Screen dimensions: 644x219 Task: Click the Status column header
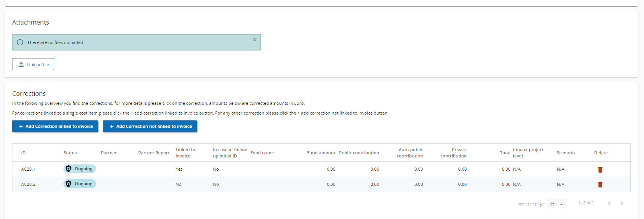tap(70, 153)
